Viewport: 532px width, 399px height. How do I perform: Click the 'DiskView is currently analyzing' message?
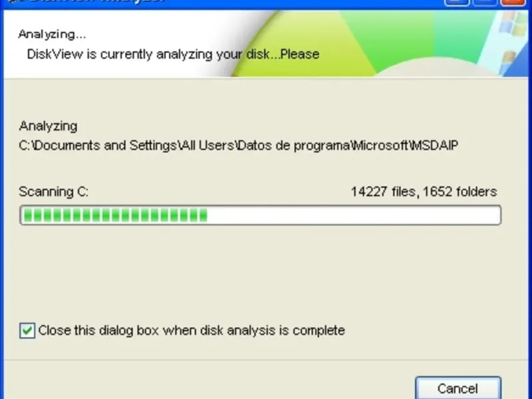coord(173,55)
